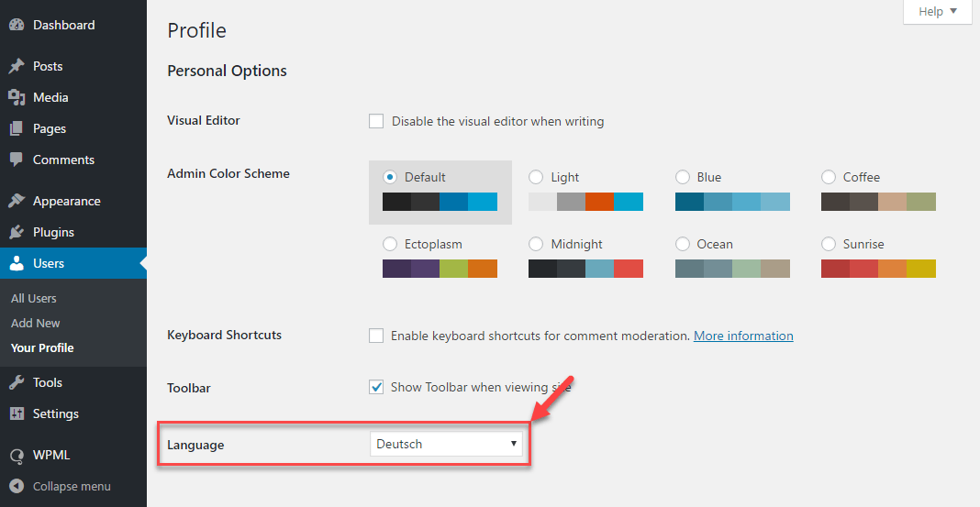Image resolution: width=980 pixels, height=507 pixels.
Task: Select the Midnight color scheme radio
Action: tap(537, 244)
